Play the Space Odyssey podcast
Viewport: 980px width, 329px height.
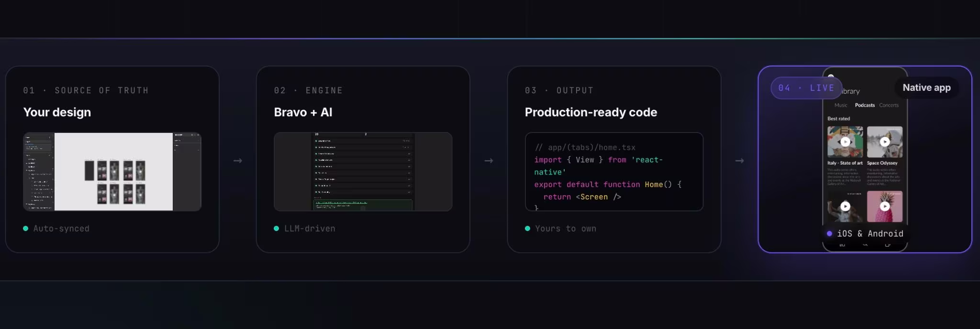coord(885,142)
